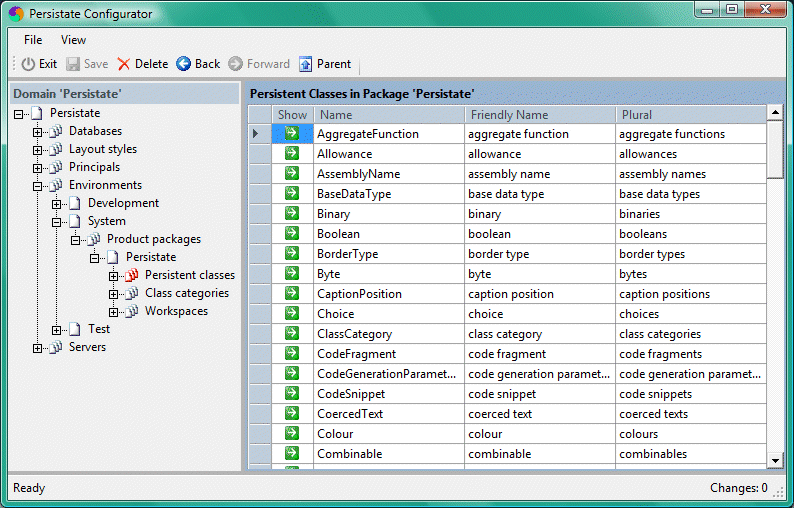Screen dimensions: 794x508
Task: Click the Back blue arrow icon
Action: pos(184,64)
